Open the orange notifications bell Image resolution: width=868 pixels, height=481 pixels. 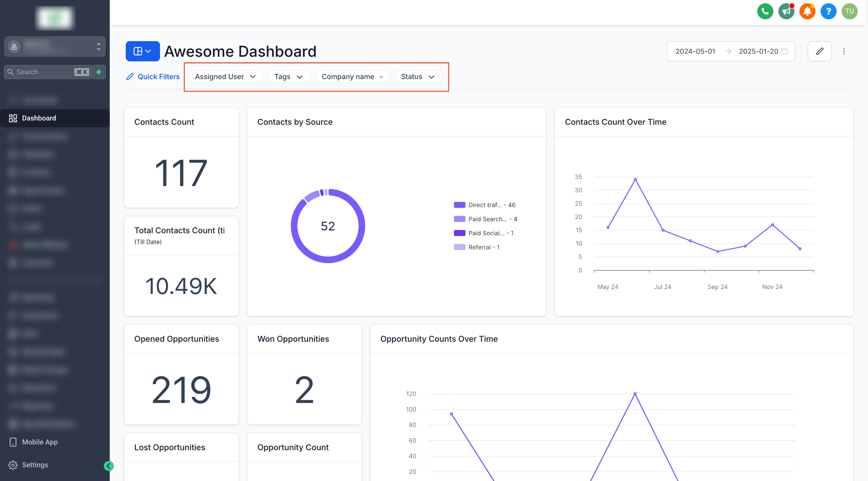(x=807, y=11)
